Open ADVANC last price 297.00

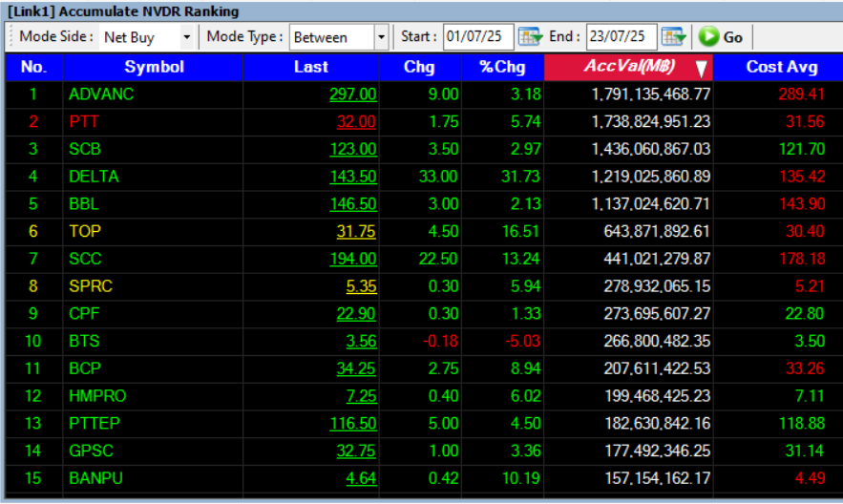coord(352,94)
